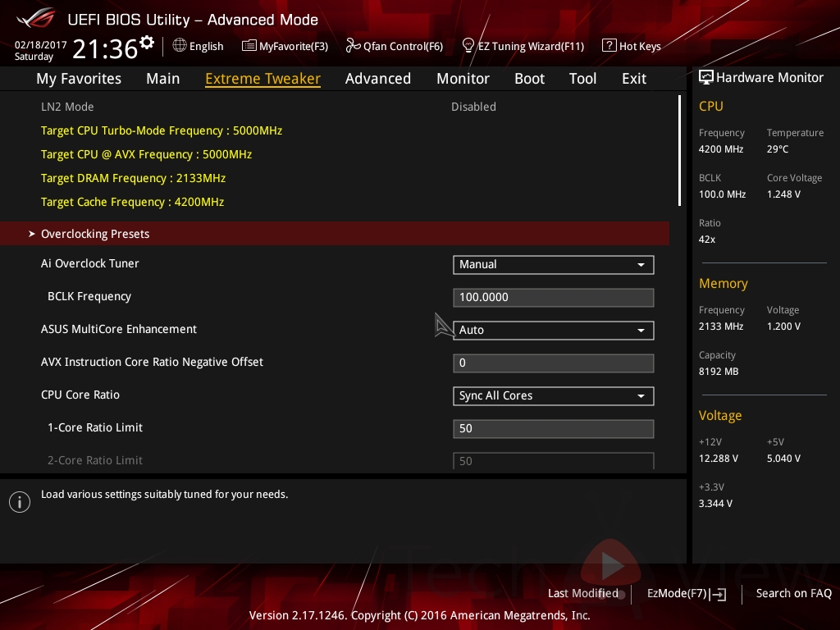Click Target Cache Frequency : 4200MHz line
The width and height of the screenshot is (840, 630).
(132, 202)
